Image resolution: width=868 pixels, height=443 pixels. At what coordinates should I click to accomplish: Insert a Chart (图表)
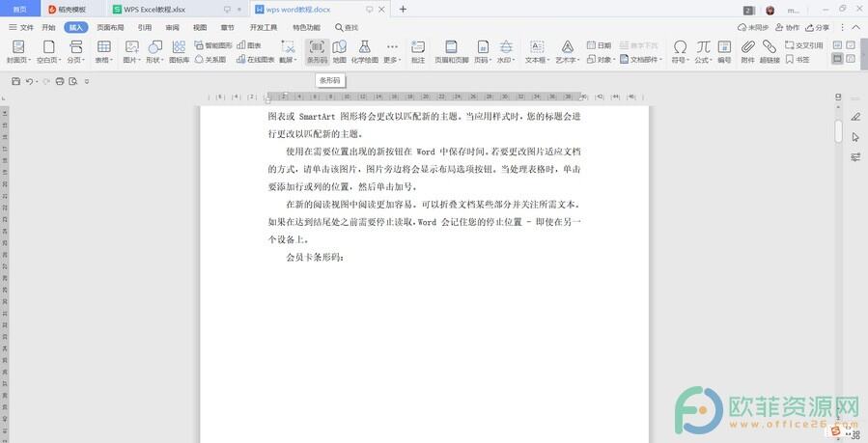click(x=249, y=45)
